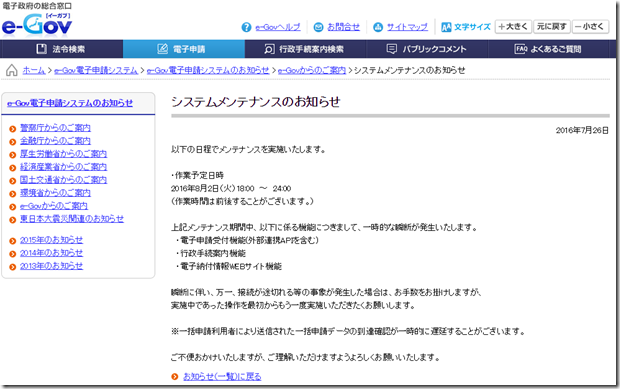Click the FAQ icon
The height and width of the screenshot is (389, 620).
521,49
